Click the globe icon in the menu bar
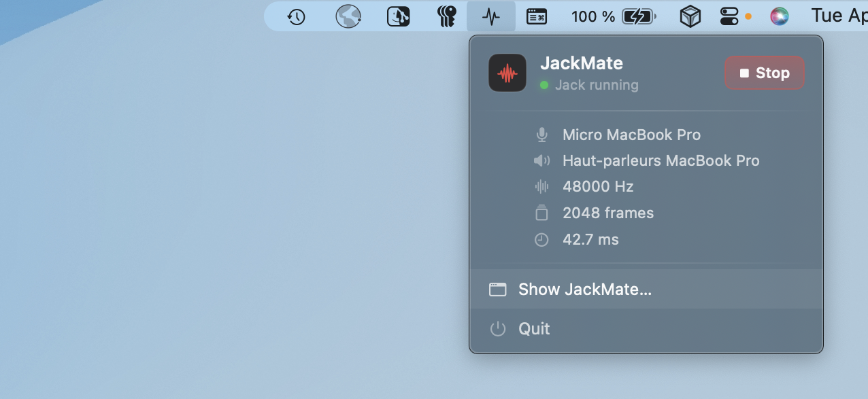The width and height of the screenshot is (868, 399). tap(348, 17)
